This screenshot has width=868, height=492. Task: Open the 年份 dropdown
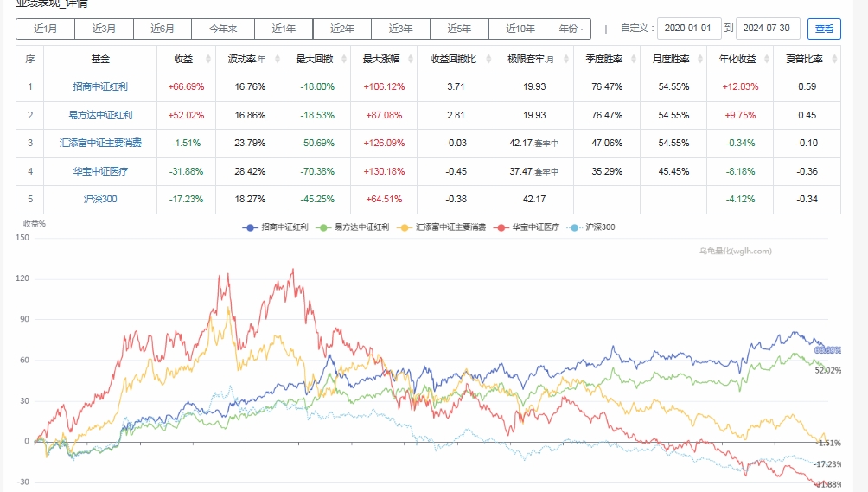tap(570, 29)
